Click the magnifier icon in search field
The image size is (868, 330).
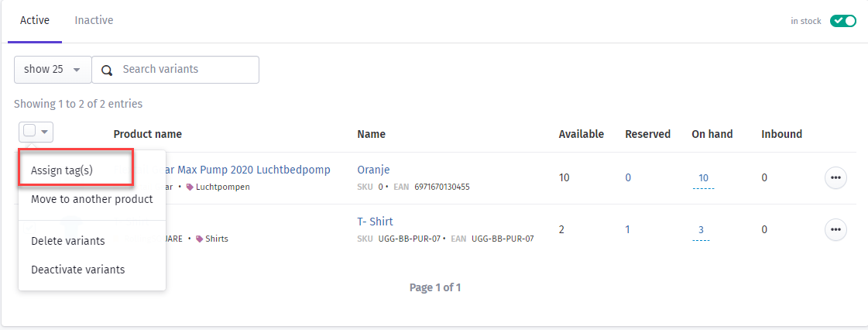point(108,70)
